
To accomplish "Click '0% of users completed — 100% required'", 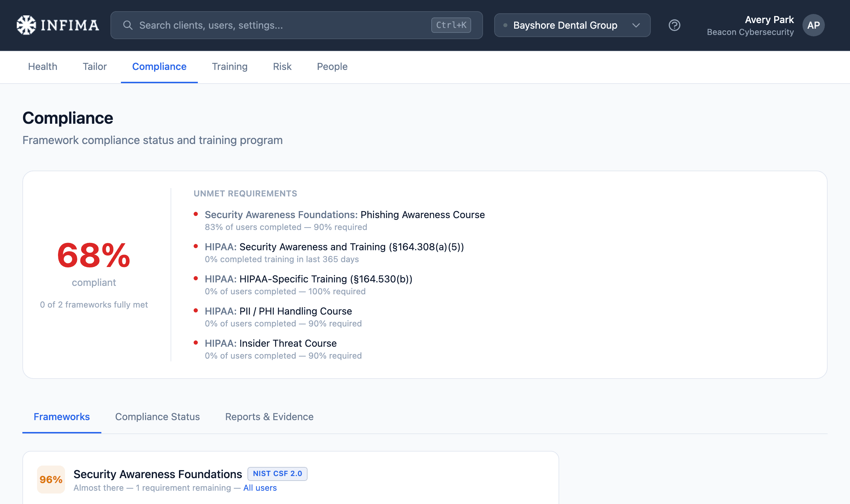I will (285, 291).
